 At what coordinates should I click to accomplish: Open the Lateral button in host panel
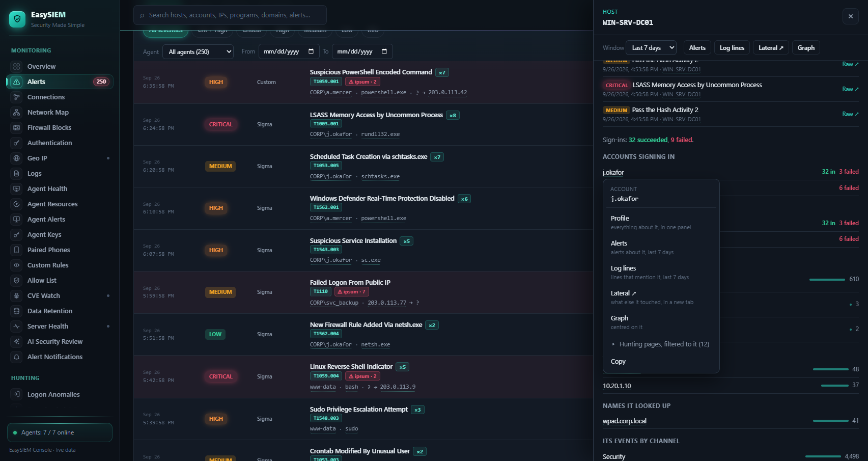pyautogui.click(x=771, y=48)
